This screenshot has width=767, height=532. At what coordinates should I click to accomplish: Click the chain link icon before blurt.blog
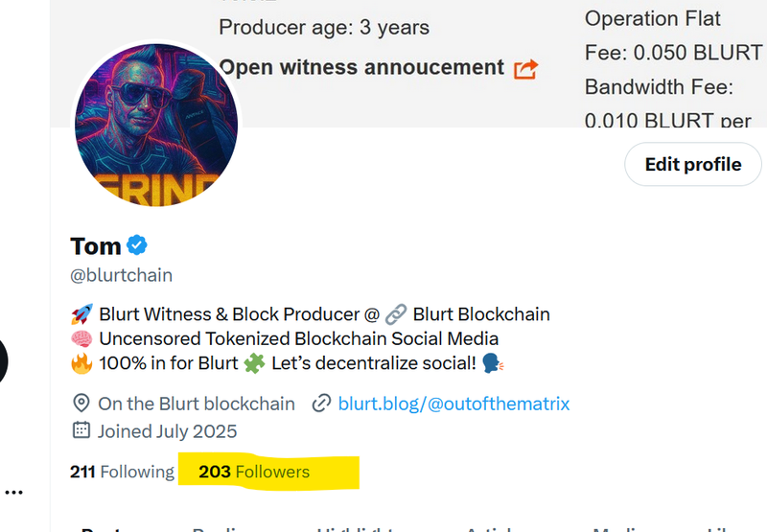321,404
